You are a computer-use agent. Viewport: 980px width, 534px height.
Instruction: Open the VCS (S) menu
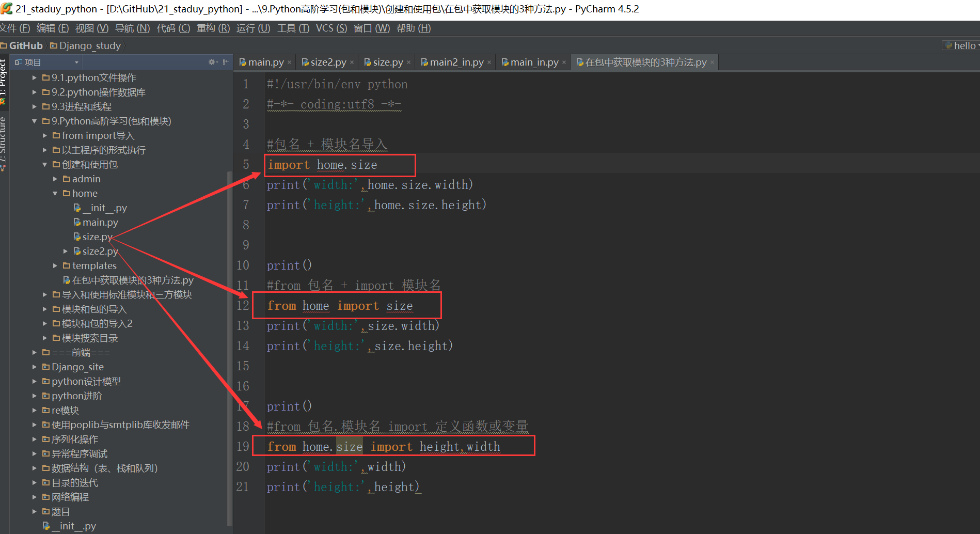331,28
